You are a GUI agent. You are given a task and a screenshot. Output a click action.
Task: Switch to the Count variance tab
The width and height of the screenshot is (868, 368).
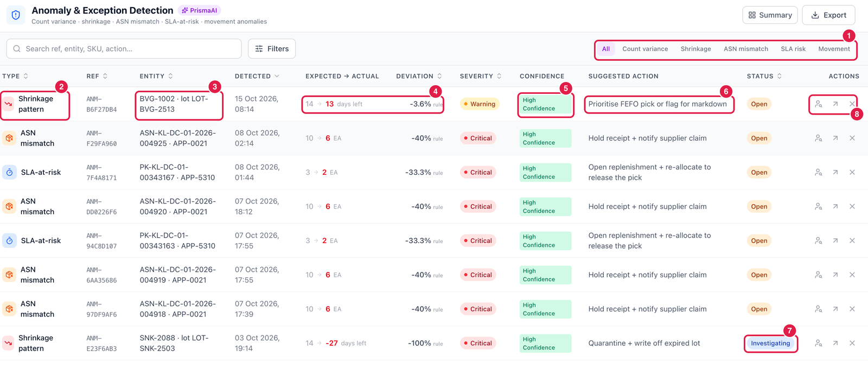[645, 49]
